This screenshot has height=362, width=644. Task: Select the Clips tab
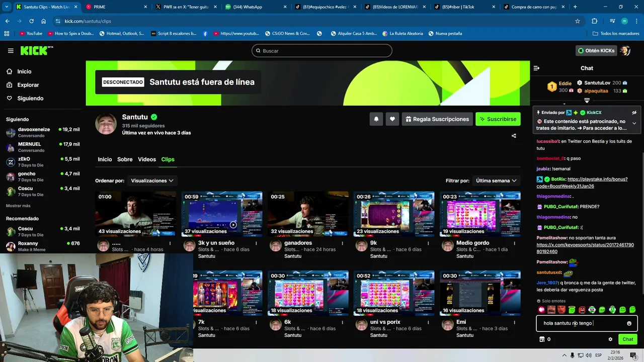click(x=168, y=159)
